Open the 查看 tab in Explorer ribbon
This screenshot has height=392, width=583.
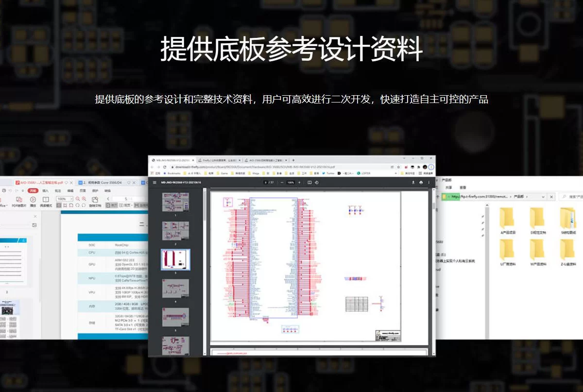(x=463, y=187)
